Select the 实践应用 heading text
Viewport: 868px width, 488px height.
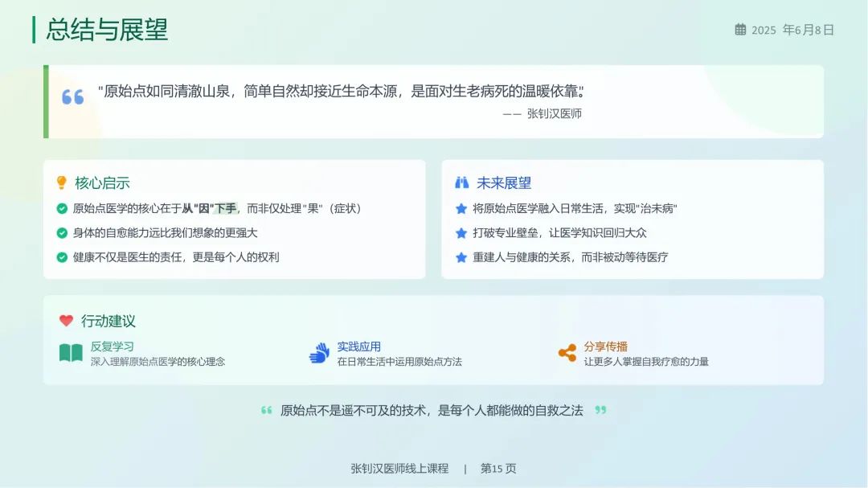coord(358,347)
